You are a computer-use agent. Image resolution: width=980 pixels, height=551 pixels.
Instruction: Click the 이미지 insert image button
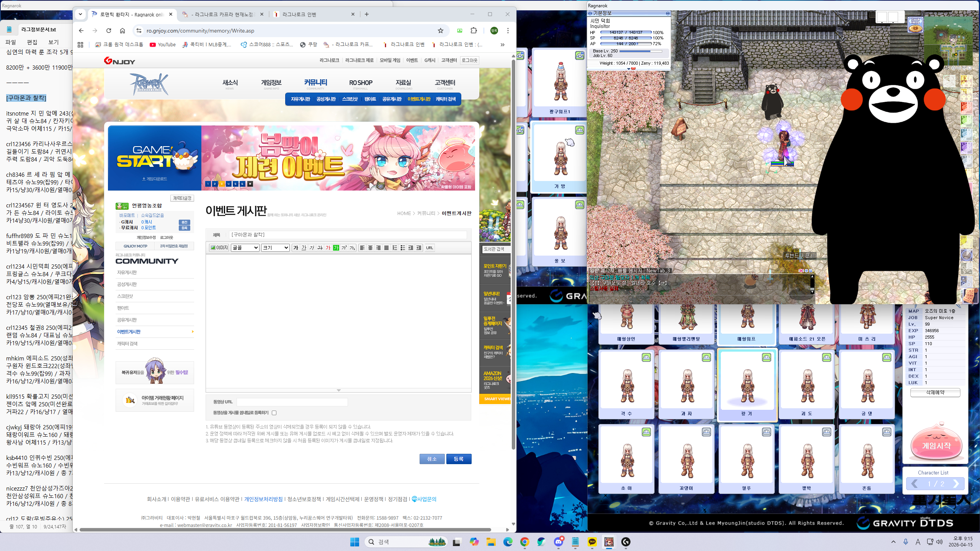pyautogui.click(x=219, y=248)
